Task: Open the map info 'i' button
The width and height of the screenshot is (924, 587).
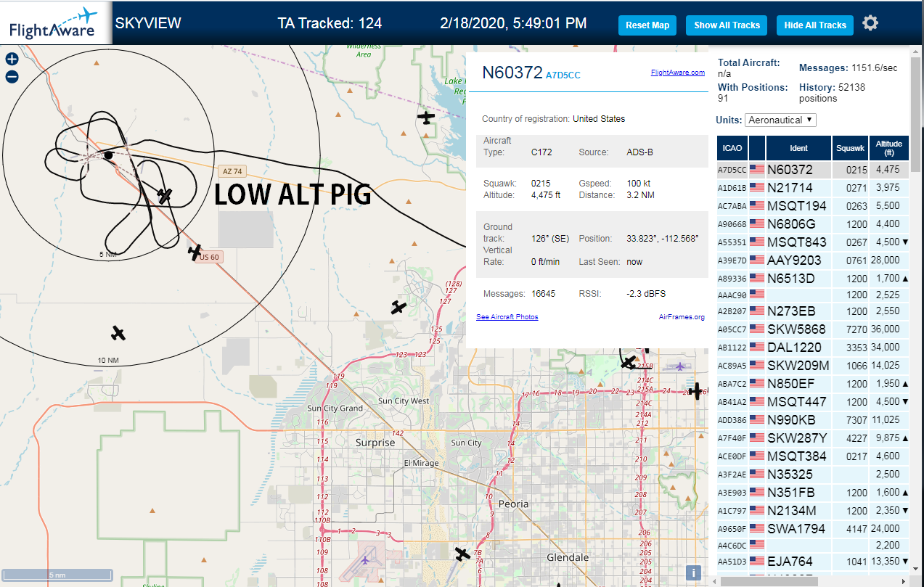Action: (x=693, y=573)
